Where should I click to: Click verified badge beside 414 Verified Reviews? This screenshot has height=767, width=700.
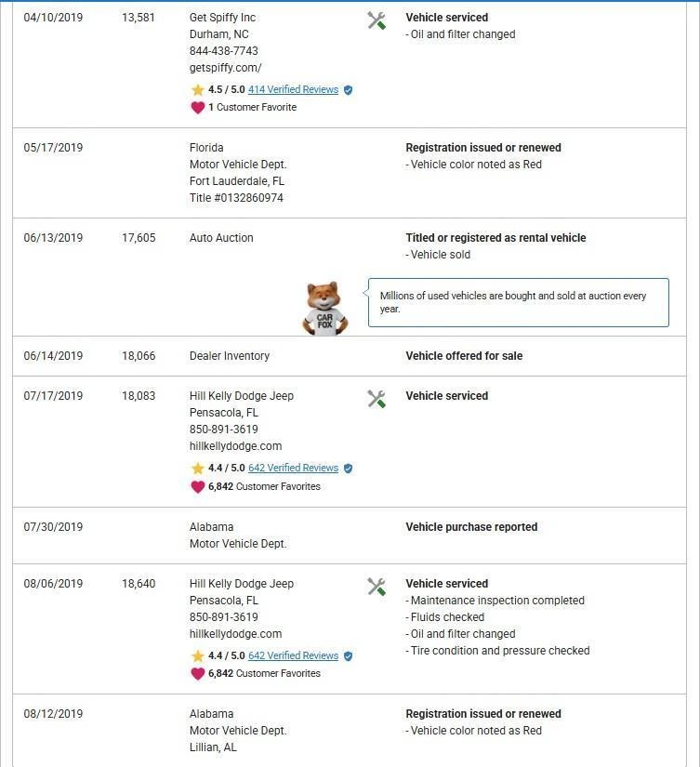(348, 90)
